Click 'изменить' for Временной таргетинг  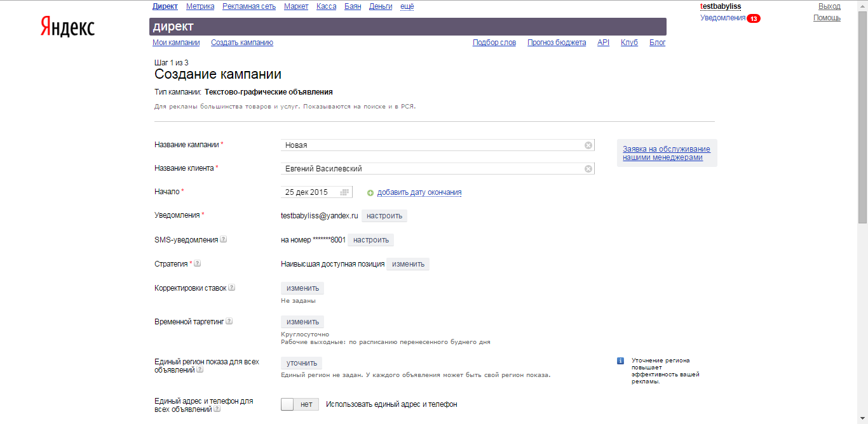[302, 322]
